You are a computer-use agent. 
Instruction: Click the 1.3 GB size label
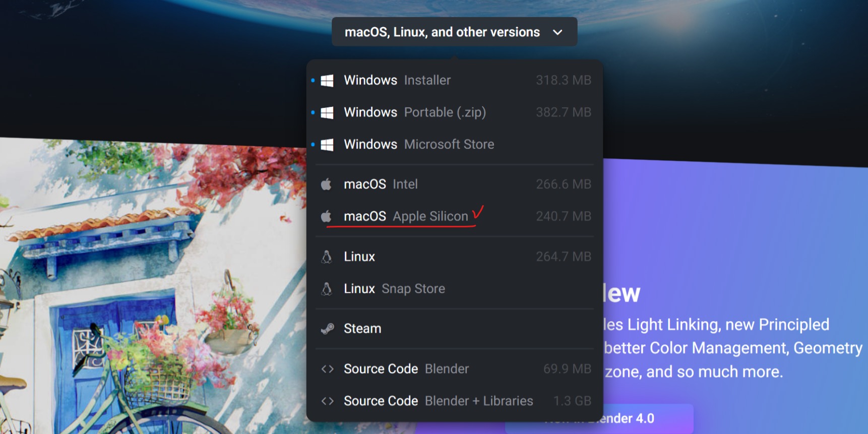[572, 401]
